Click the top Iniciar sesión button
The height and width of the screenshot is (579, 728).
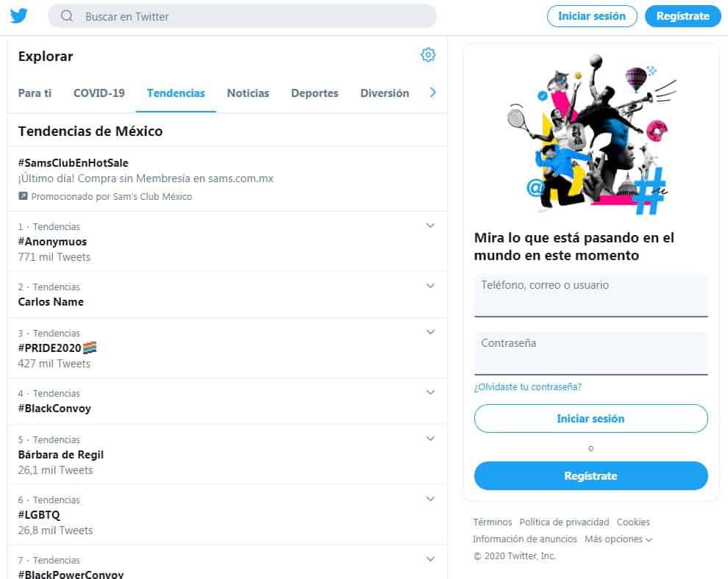tap(592, 16)
